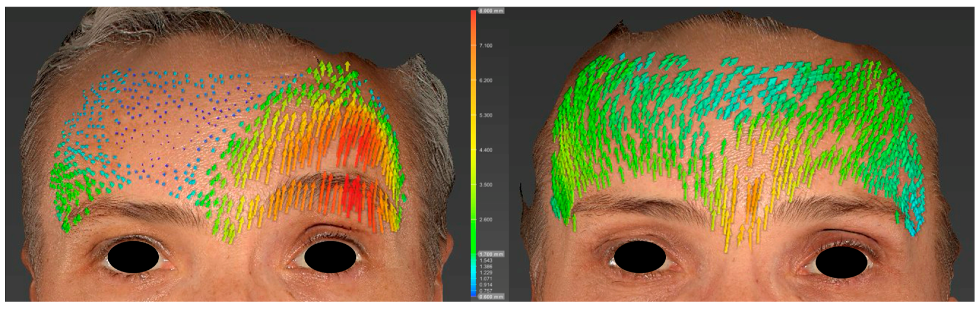This screenshot has height=310, width=980.
Task: Click the blue dot region on left scan forehead
Action: (x=152, y=126)
